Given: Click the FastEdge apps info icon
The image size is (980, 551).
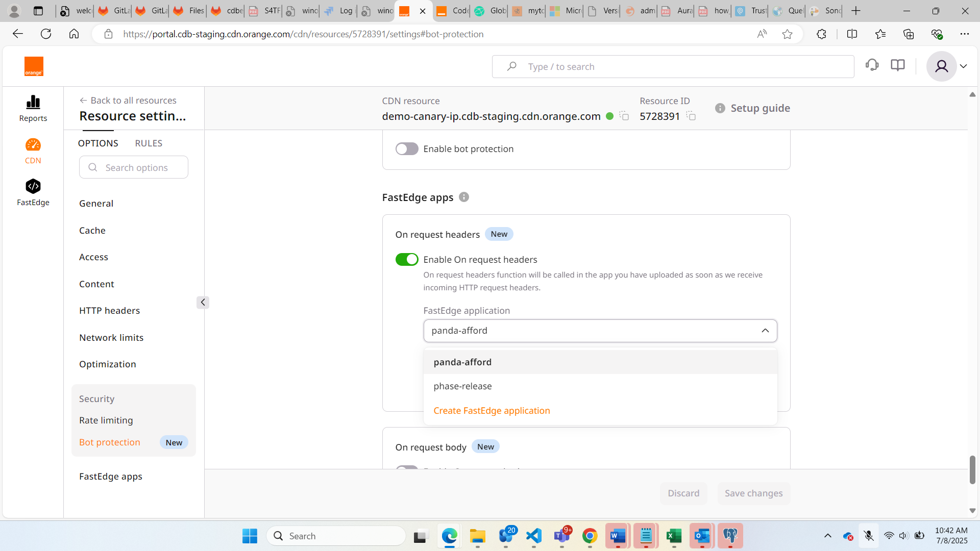Looking at the screenshot, I should point(463,197).
